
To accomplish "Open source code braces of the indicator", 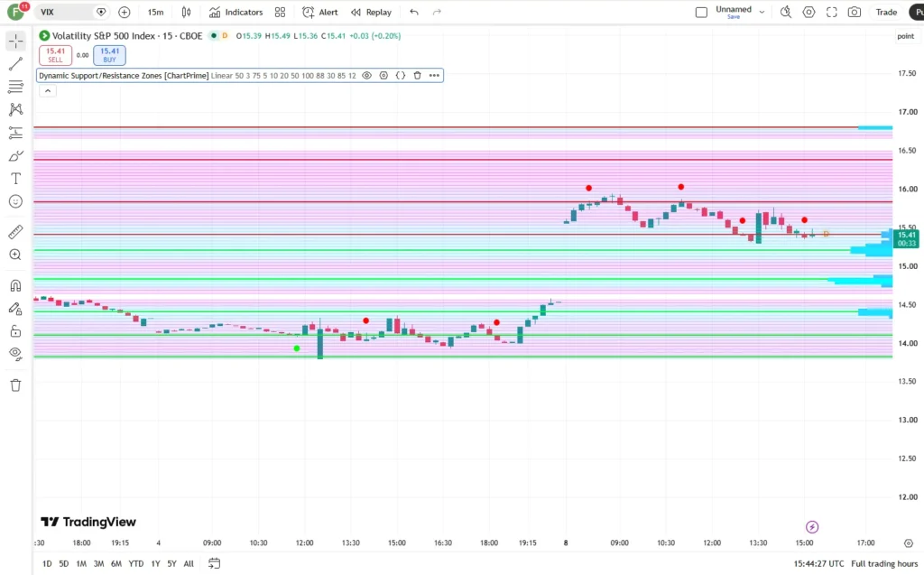I will point(401,76).
